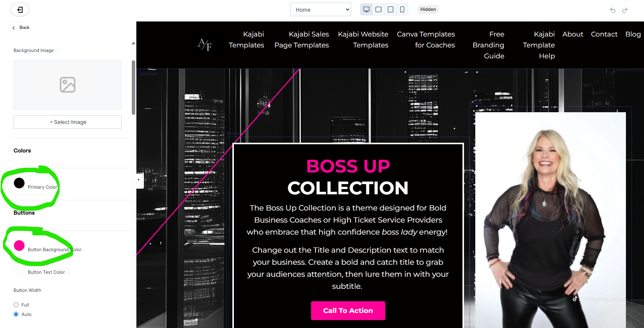Click the "Colors" section heading

click(22, 151)
